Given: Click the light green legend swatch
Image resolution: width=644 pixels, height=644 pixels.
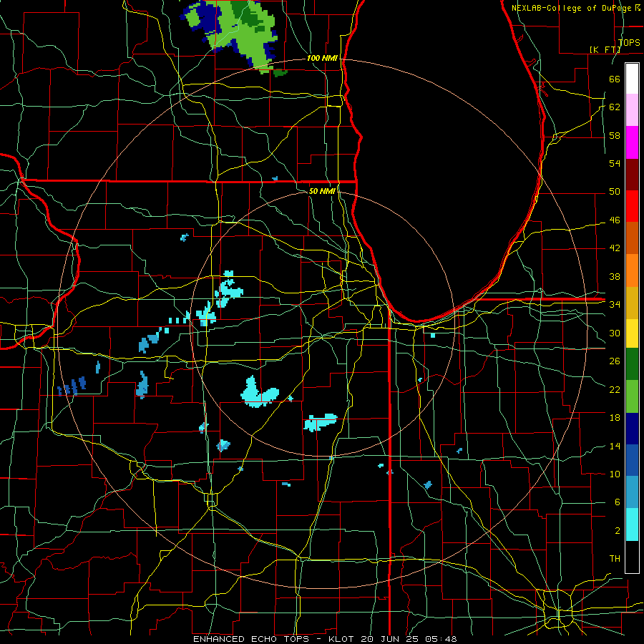Looking at the screenshot, I should (632, 396).
